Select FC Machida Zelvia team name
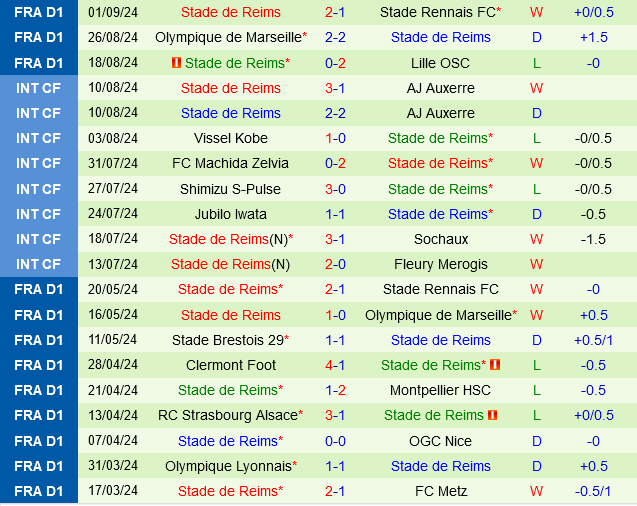The width and height of the screenshot is (637, 506). point(231,163)
